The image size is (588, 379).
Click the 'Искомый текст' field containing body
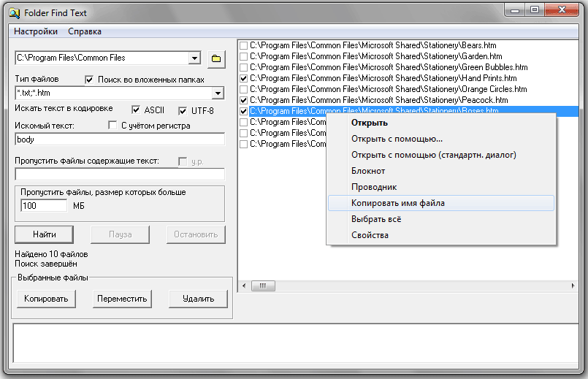[120, 139]
